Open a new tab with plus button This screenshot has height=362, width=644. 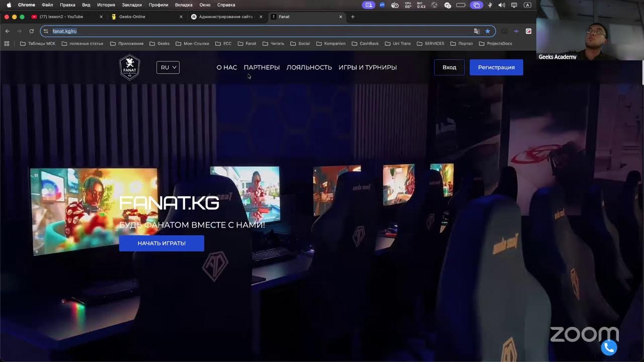(x=353, y=17)
